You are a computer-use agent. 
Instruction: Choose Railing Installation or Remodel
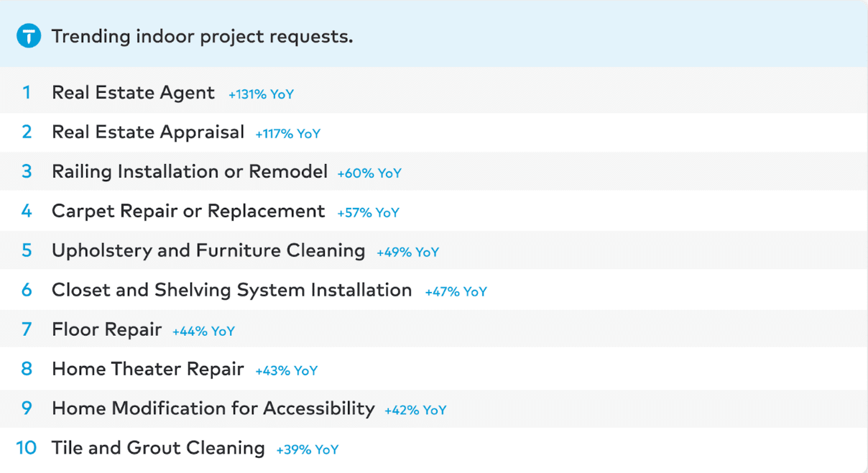[190, 173]
